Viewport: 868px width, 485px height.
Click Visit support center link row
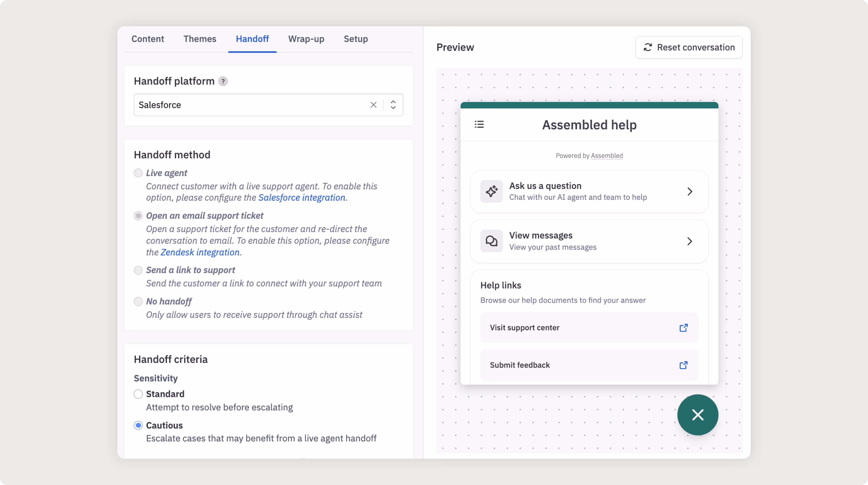pos(589,328)
